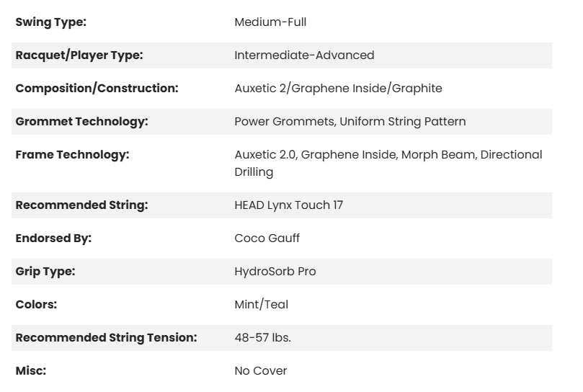Click the "Endorsed By:" label
This screenshot has height=392, width=583.
pos(53,239)
